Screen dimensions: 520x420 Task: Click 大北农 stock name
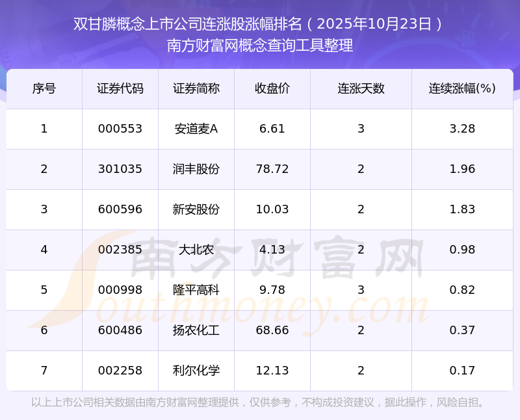196,250
